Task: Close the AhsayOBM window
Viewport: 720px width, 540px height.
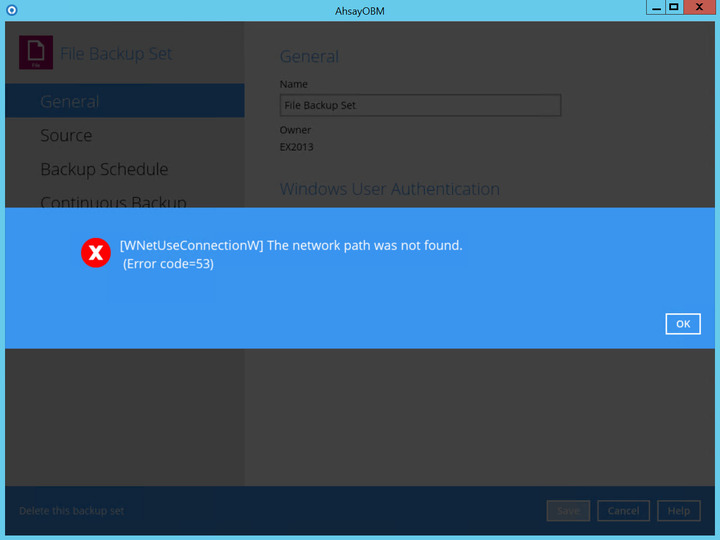Action: [699, 7]
